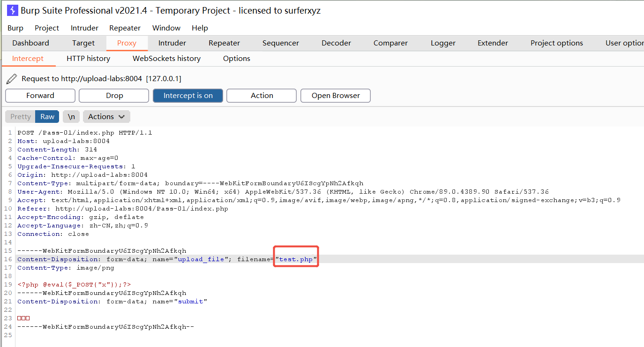Open the Extender tab
This screenshot has width=644, height=347.
coord(493,43)
